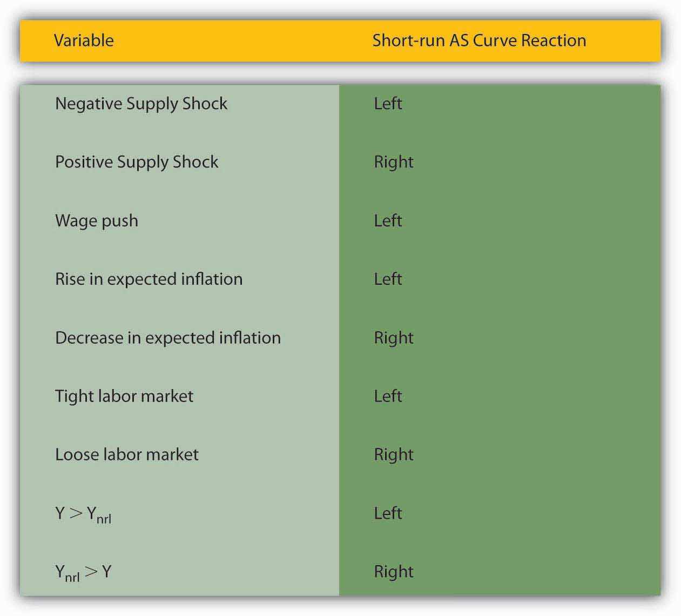Select the "Negative Supply Shock" row label
Image resolution: width=681 pixels, height=616 pixels.
pyautogui.click(x=141, y=103)
